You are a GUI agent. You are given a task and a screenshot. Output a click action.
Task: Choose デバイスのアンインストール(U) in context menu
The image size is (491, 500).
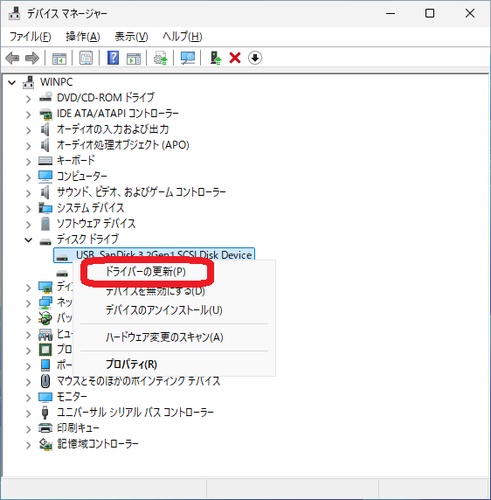tap(164, 310)
